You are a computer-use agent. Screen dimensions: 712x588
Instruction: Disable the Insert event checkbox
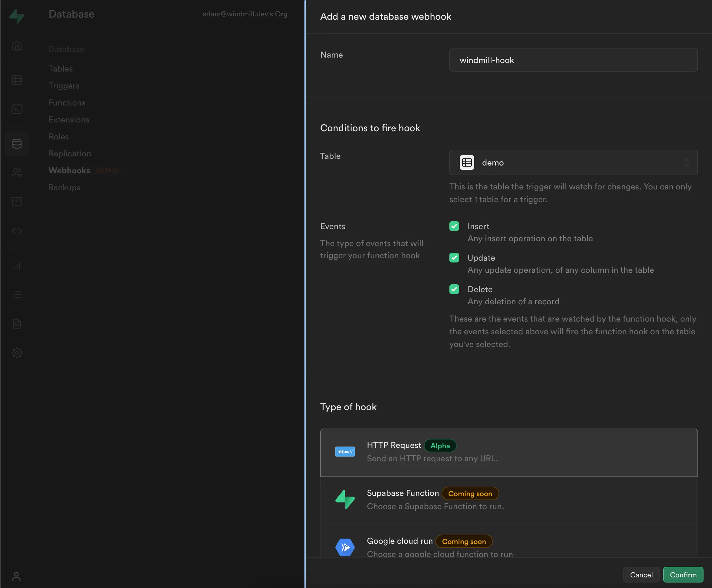(x=454, y=226)
